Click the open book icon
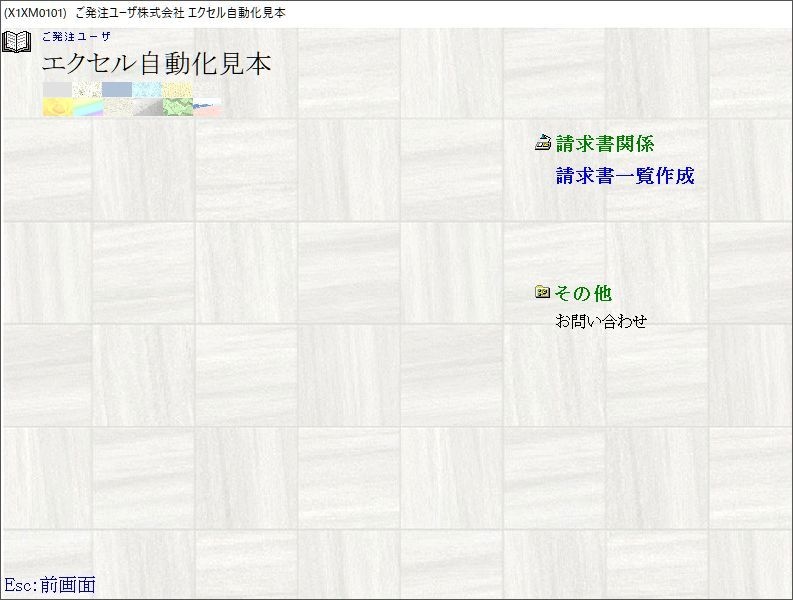 17,42
